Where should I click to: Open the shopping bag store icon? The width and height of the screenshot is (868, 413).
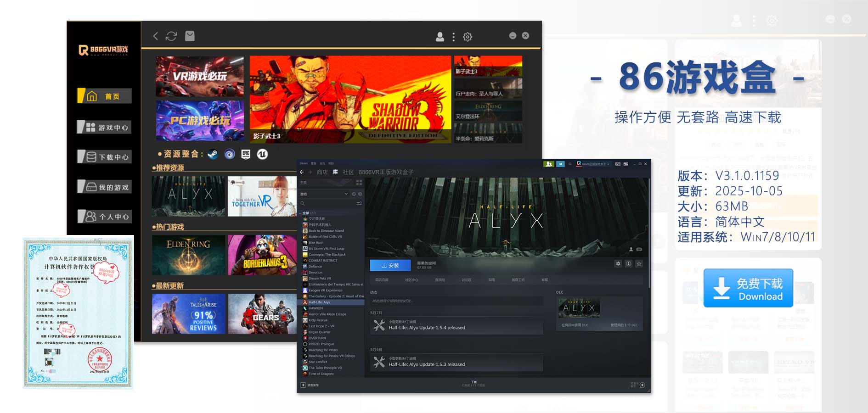pyautogui.click(x=190, y=36)
